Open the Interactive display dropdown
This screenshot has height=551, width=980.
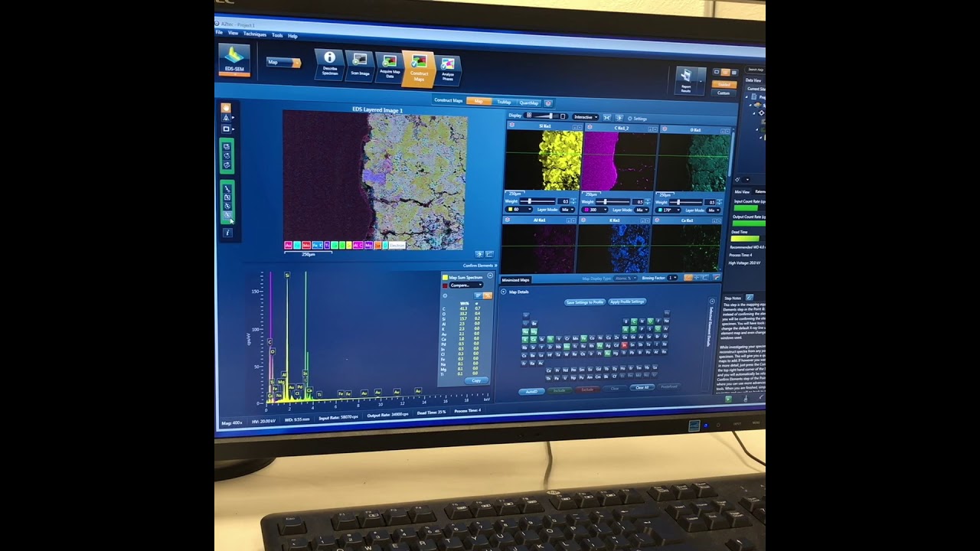[x=585, y=117]
